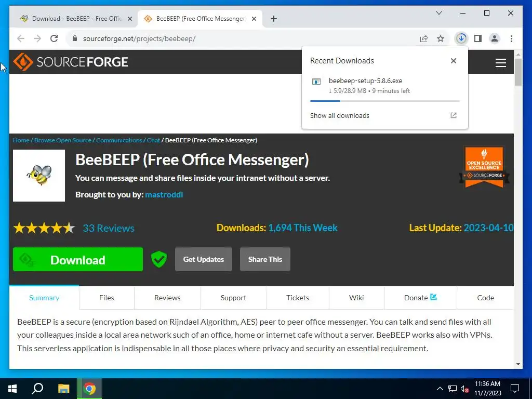Viewport: 532px width, 399px height.
Task: Open the Chrome three-dot menu
Action: pos(511,38)
